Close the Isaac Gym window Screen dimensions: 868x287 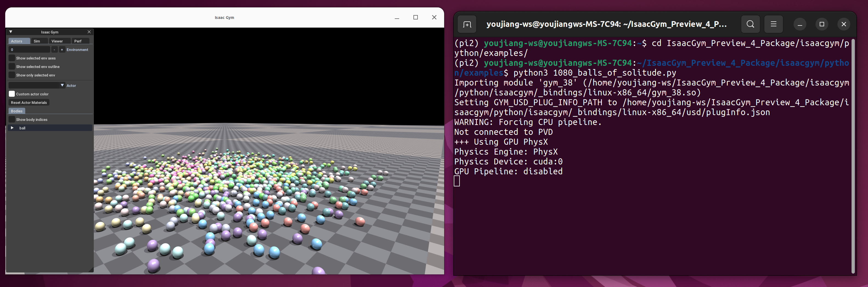434,18
